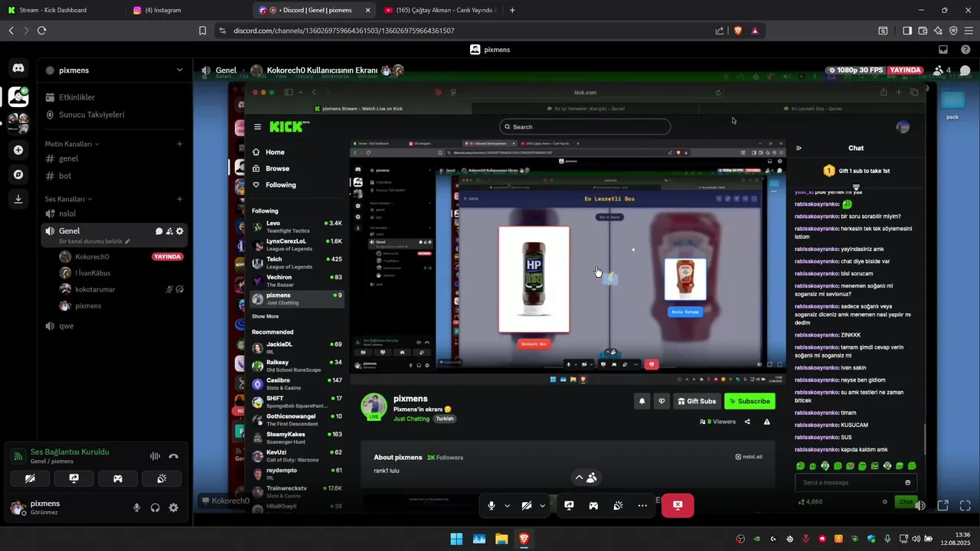Open Discord direct messages home icon

tap(18, 69)
